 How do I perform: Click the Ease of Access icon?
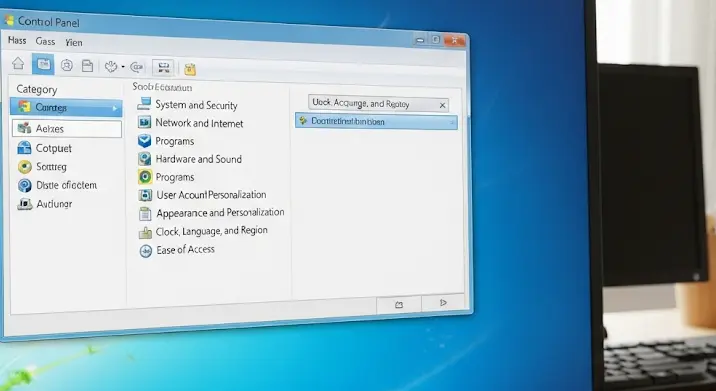(146, 251)
